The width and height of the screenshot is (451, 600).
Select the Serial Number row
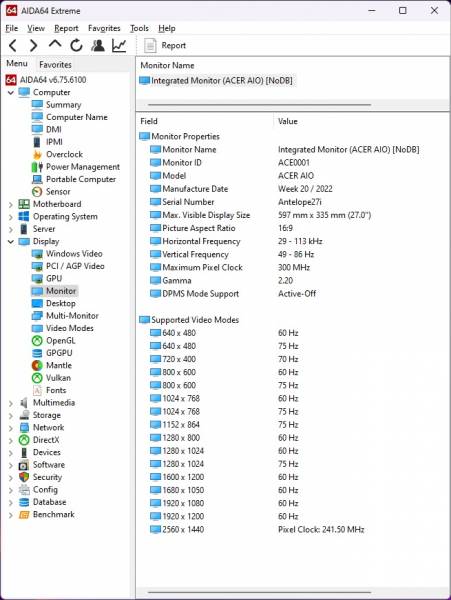(293, 202)
